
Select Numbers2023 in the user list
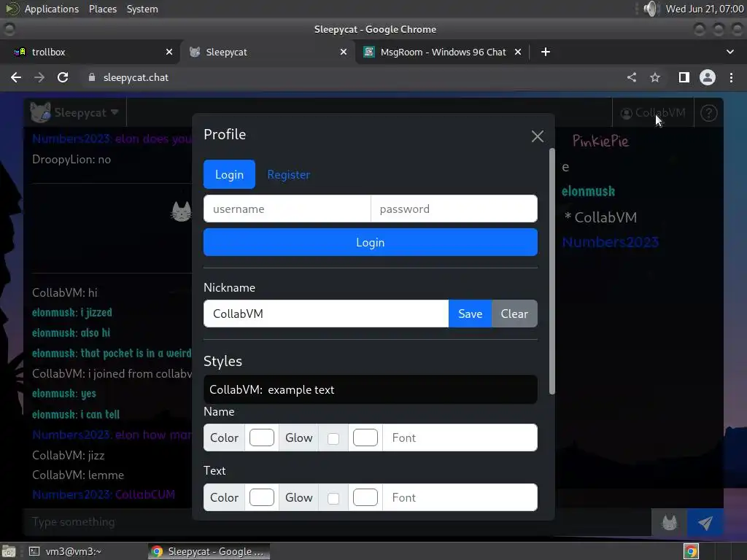coord(611,242)
